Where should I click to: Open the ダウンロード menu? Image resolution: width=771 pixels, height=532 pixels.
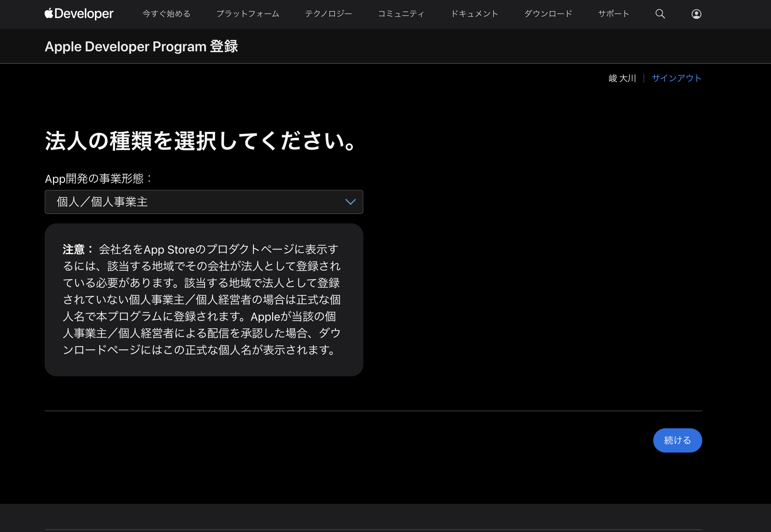point(548,14)
